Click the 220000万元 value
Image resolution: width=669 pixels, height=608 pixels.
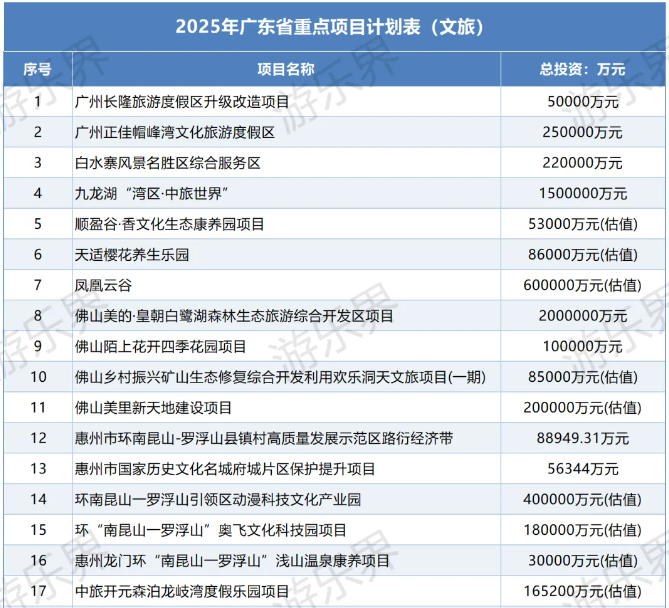[x=582, y=163]
